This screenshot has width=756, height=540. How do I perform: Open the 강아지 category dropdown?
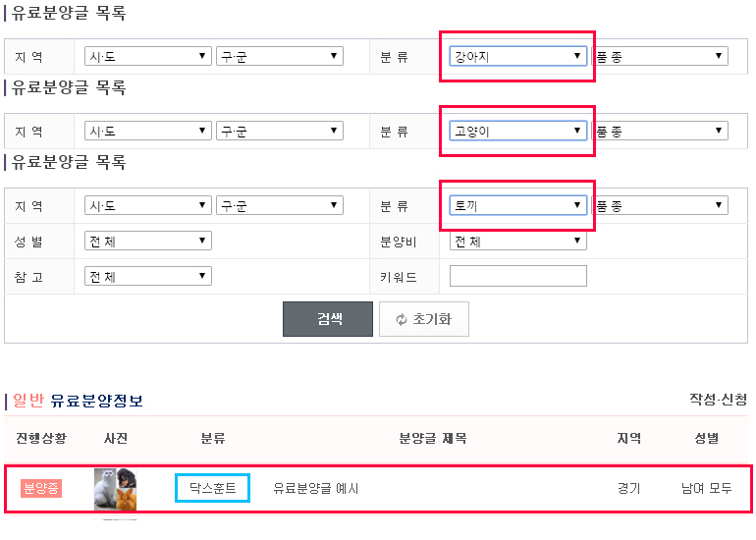517,56
